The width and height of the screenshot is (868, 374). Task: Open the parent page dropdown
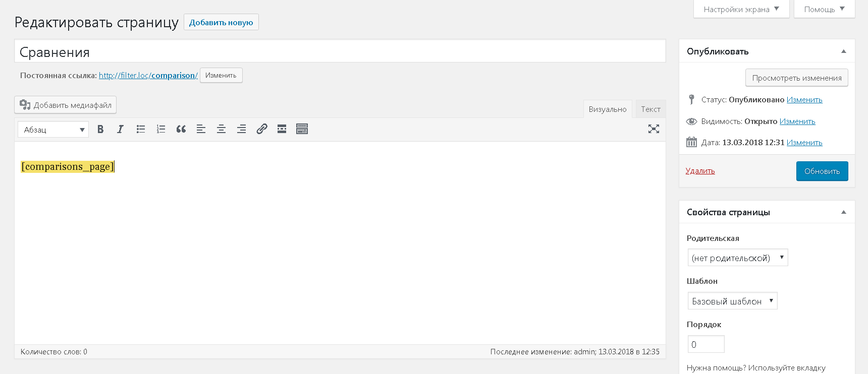pyautogui.click(x=737, y=258)
